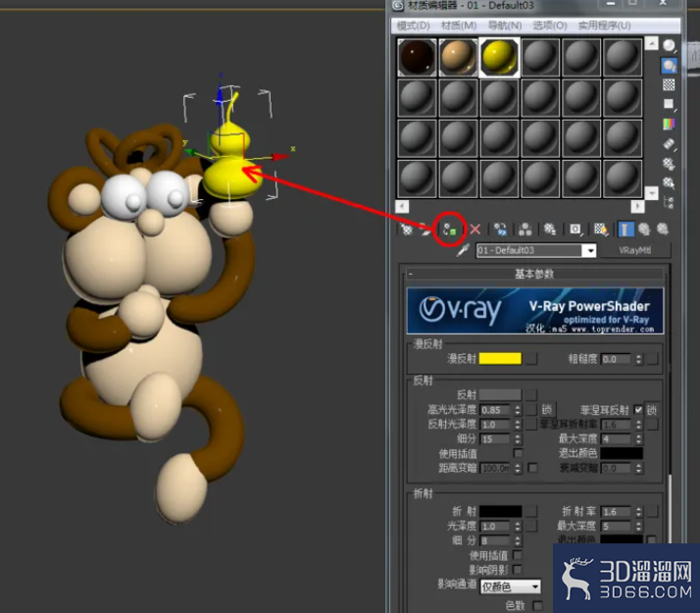Select the dark brown material sample slot

(417, 58)
